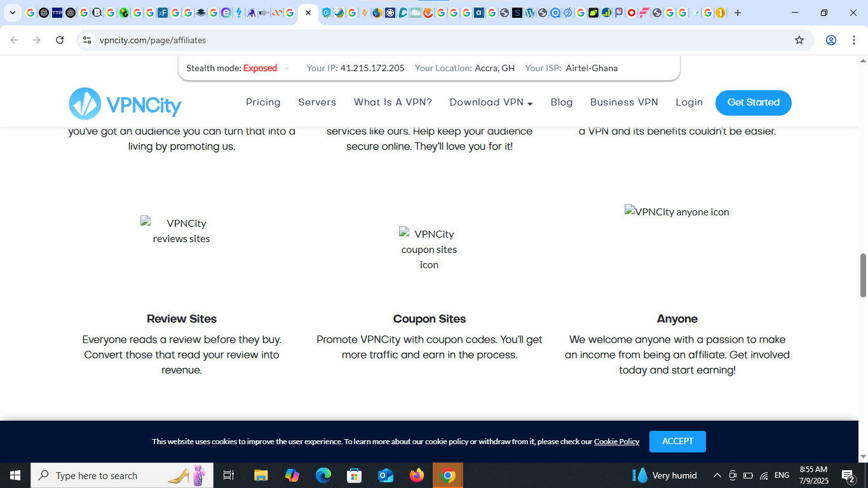Switch to the purple e favicon tab
This screenshot has height=488, width=868.
click(x=226, y=13)
